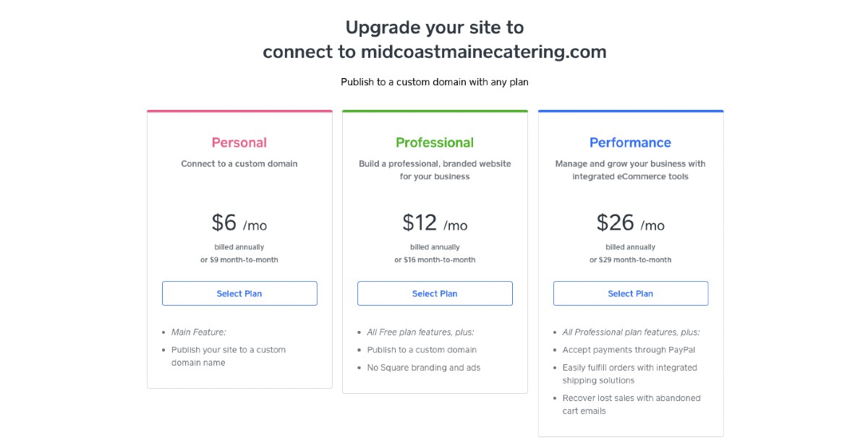This screenshot has height=448, width=868.
Task: Click the $26 /mo price label
Action: coord(630,224)
